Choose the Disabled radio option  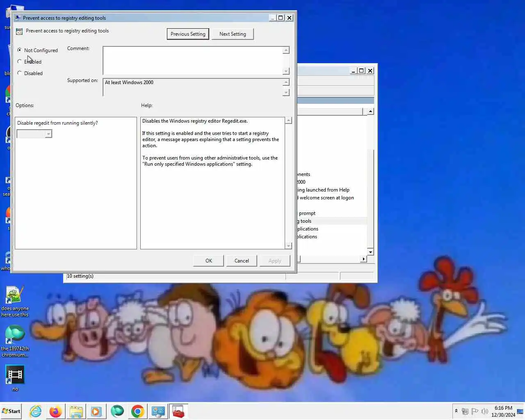point(20,73)
